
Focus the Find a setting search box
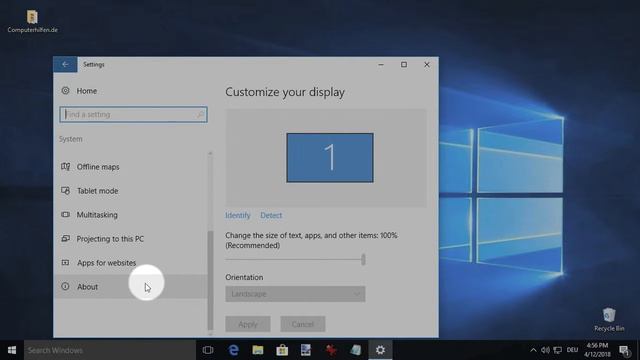coord(133,115)
